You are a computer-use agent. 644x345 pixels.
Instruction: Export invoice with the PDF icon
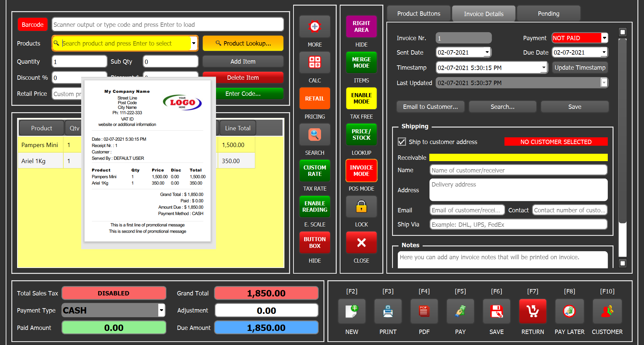click(x=424, y=311)
